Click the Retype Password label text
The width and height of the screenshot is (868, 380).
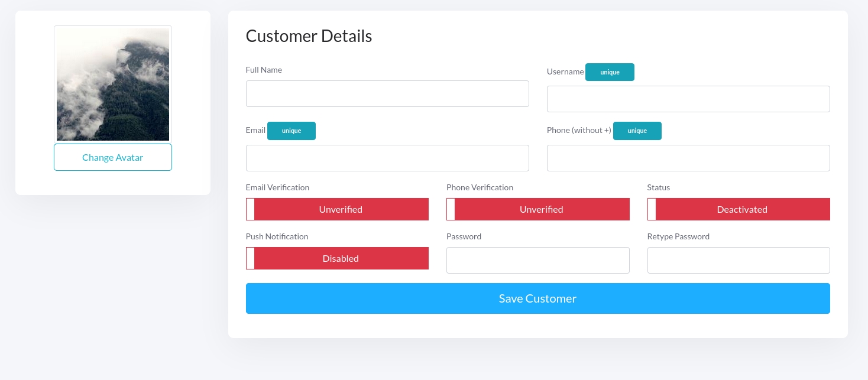click(678, 236)
